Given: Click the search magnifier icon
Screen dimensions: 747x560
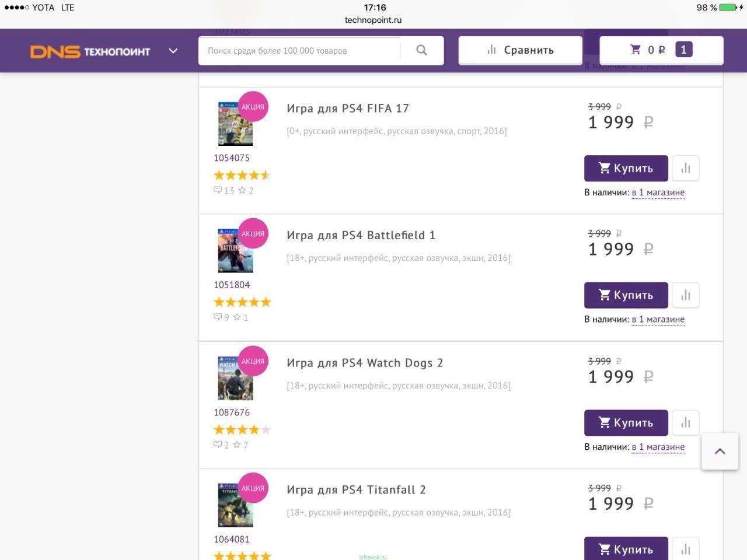Looking at the screenshot, I should click(x=421, y=50).
